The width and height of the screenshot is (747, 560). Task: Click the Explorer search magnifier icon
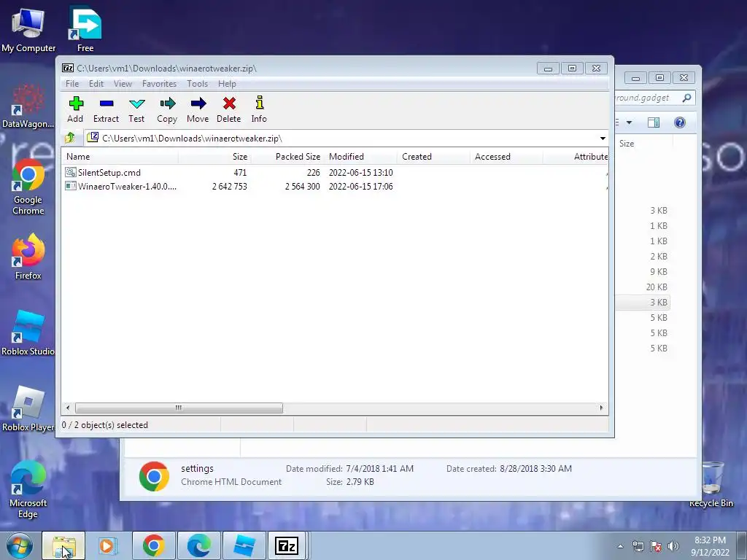coord(686,98)
